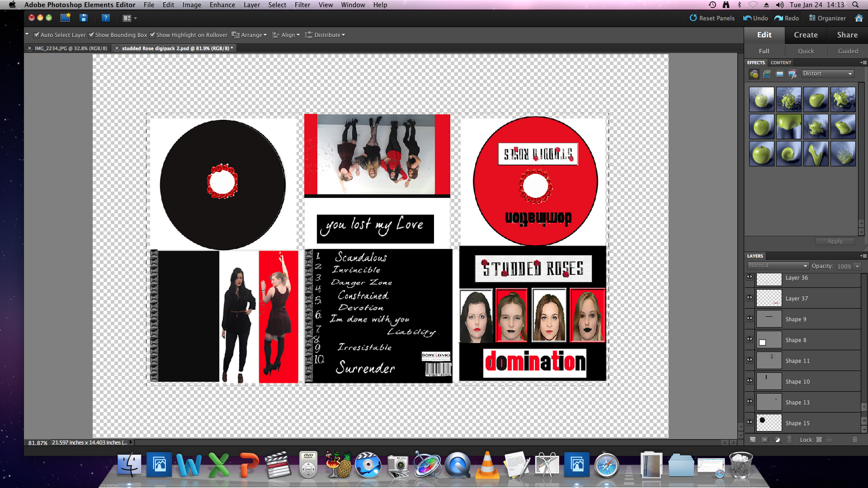
Task: Create a new layer from Layers panel
Action: pos(752,440)
